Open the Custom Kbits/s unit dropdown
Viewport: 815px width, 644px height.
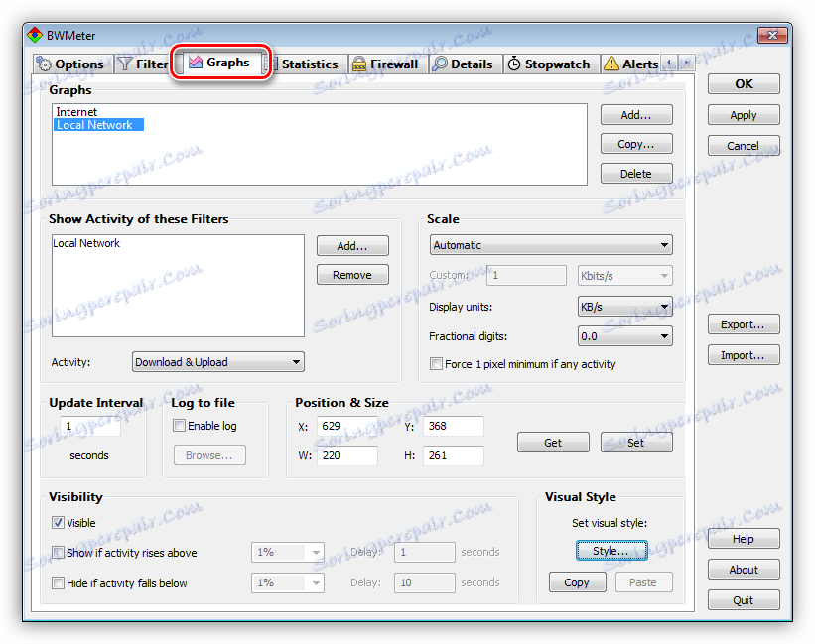pos(624,276)
